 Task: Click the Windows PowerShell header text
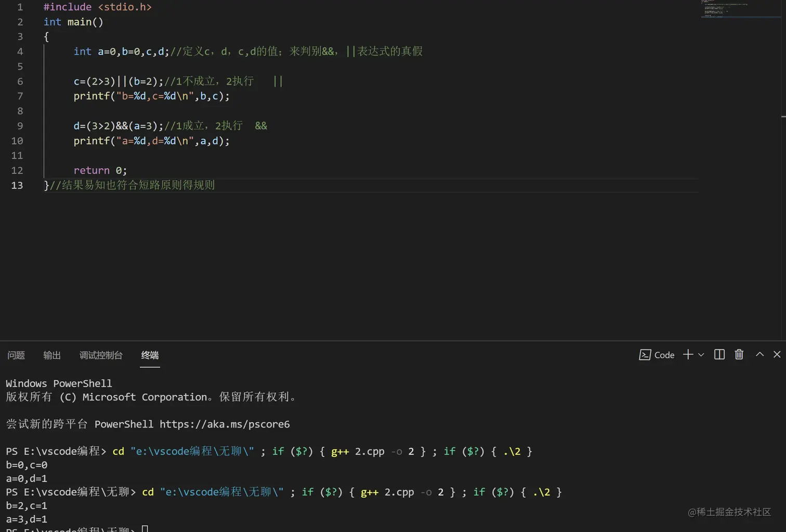[59, 383]
